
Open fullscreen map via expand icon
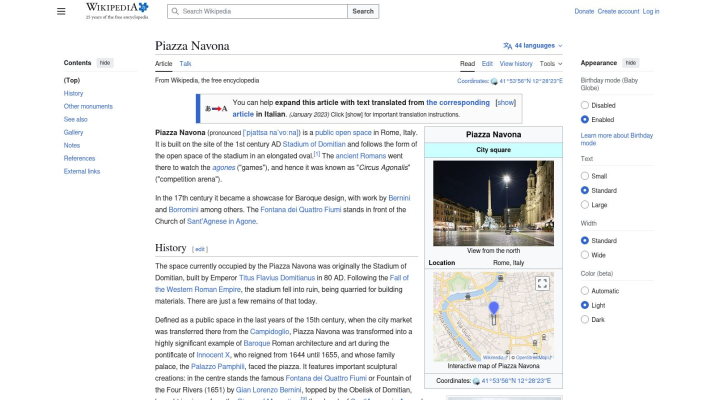(542, 283)
